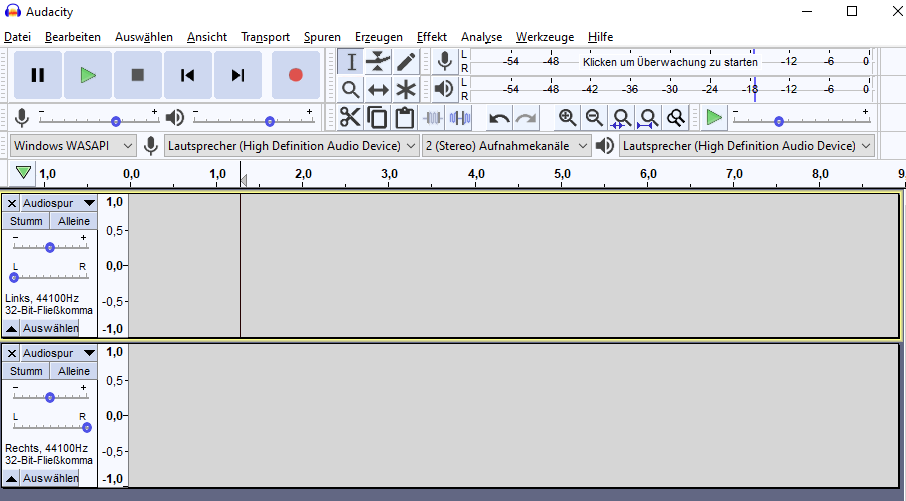Viewport: 906px width, 501px height.
Task: Select the Time Shift tool
Action: tap(378, 90)
